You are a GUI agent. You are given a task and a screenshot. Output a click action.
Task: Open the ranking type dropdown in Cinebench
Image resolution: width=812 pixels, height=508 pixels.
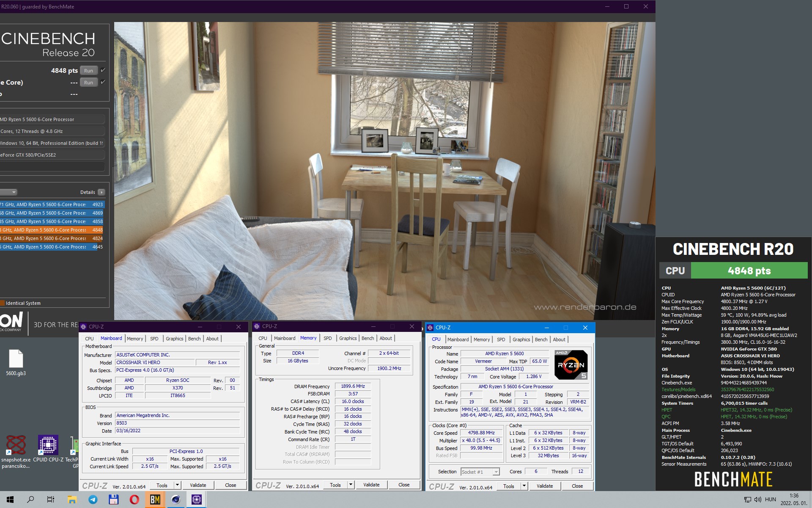click(8, 192)
